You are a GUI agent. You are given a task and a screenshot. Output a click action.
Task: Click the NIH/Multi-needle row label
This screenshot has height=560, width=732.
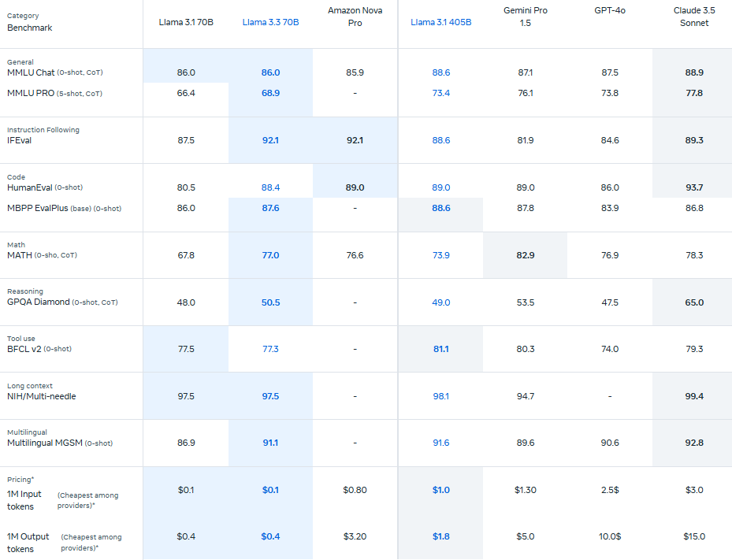coord(41,396)
